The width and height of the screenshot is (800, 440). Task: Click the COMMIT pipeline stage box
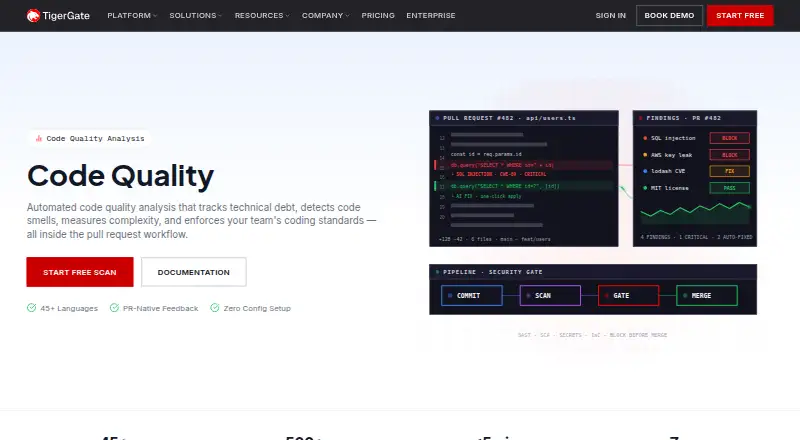click(471, 296)
